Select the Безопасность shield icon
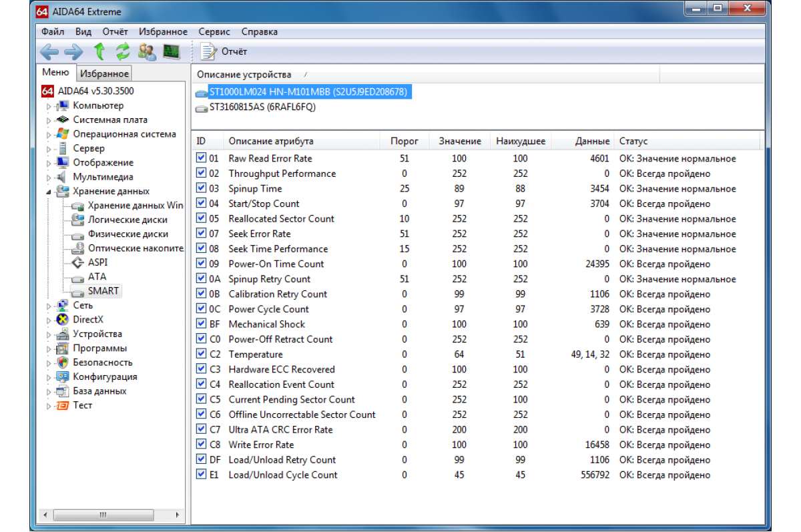This screenshot has width=801, height=532. 63,362
